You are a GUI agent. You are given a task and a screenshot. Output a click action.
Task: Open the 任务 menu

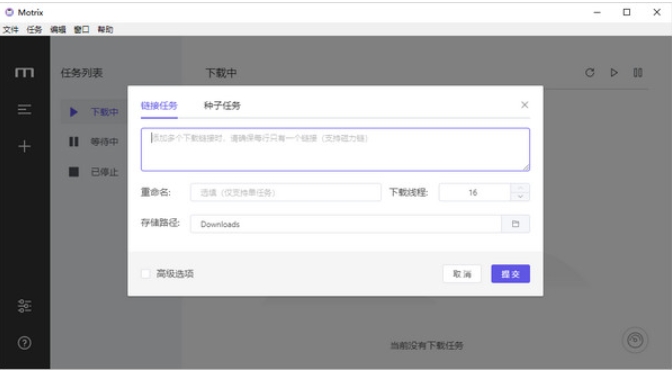coord(34,30)
